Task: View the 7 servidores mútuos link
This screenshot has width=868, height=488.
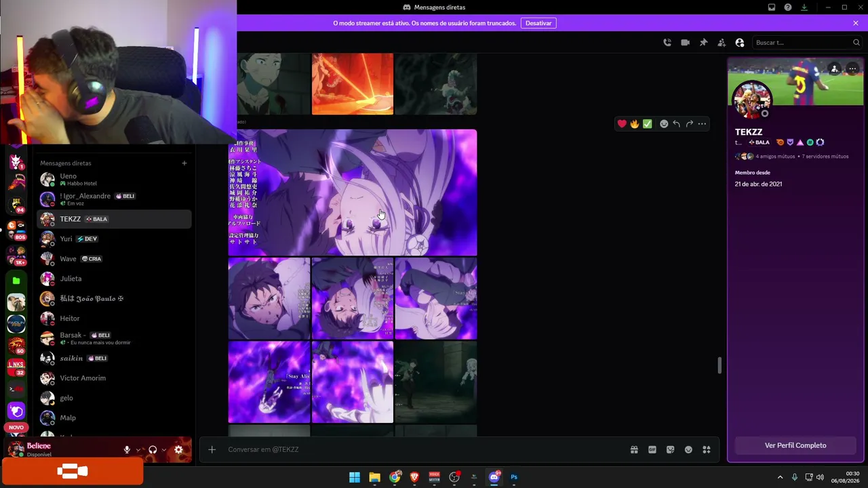Action: click(x=825, y=157)
